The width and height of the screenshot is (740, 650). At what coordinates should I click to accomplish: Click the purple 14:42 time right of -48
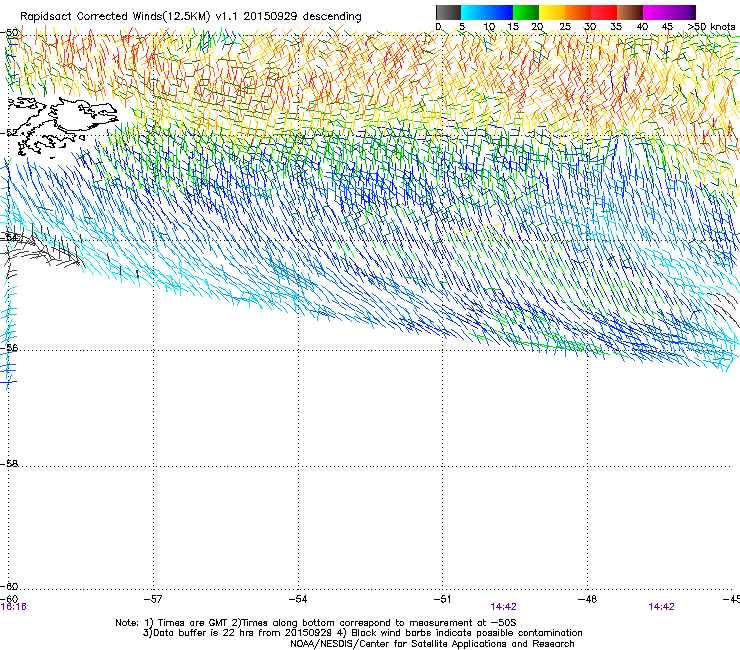click(x=661, y=607)
